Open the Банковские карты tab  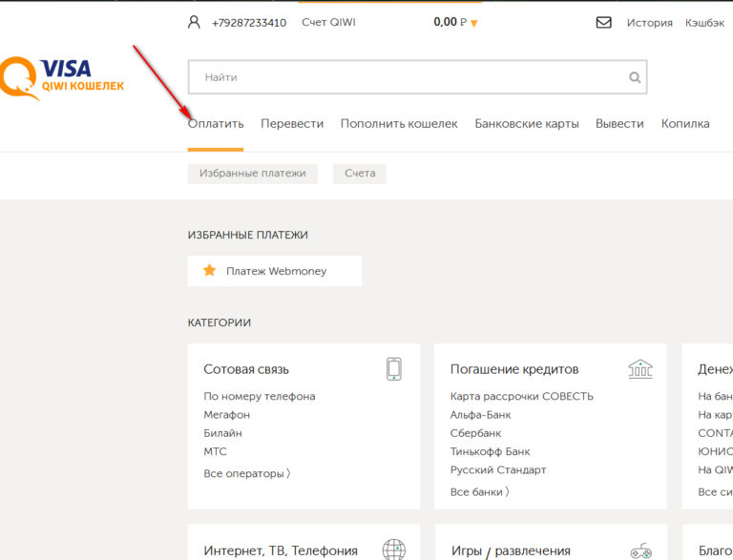click(x=527, y=124)
